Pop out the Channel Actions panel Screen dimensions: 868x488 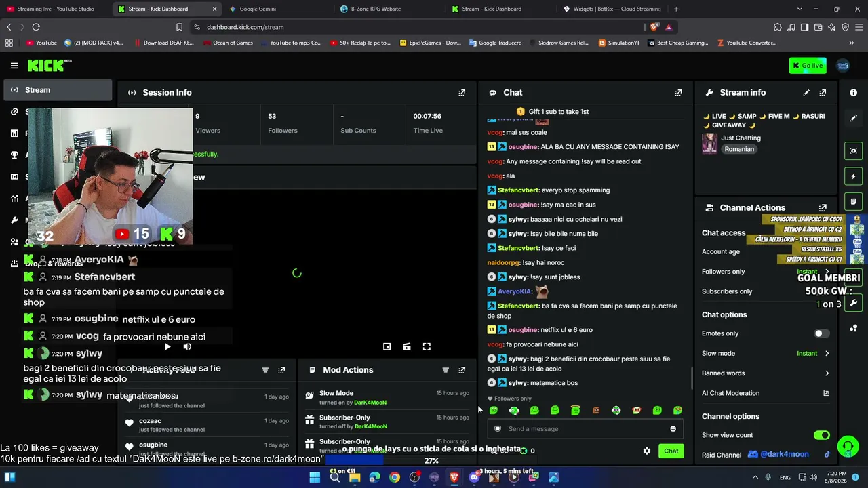tap(823, 208)
